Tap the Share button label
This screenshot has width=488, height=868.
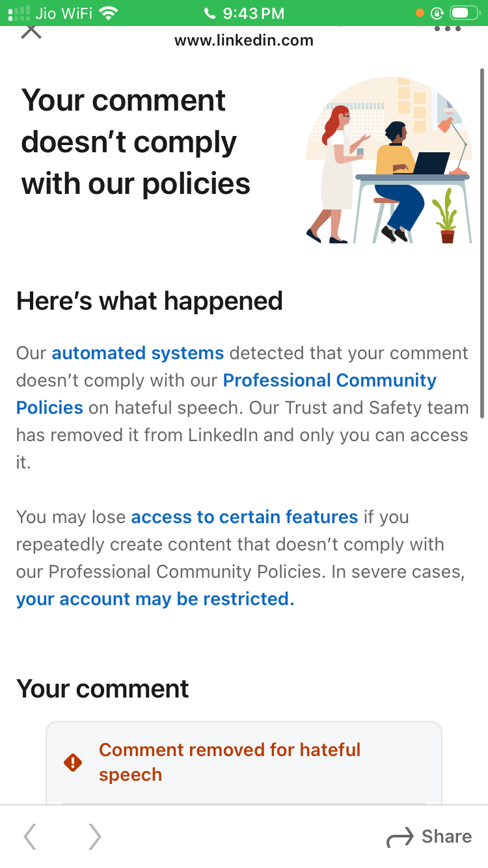coord(446,837)
